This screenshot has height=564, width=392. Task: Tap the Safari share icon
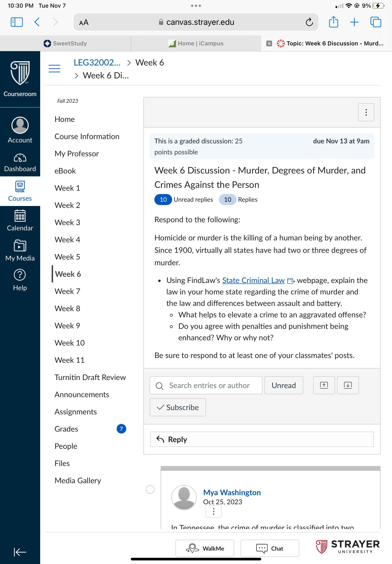(x=333, y=22)
